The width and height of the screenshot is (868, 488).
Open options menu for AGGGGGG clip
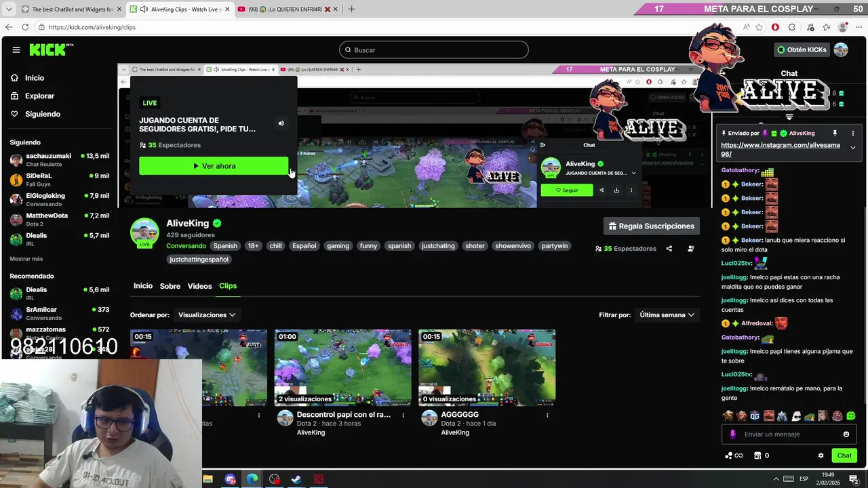pyautogui.click(x=547, y=415)
